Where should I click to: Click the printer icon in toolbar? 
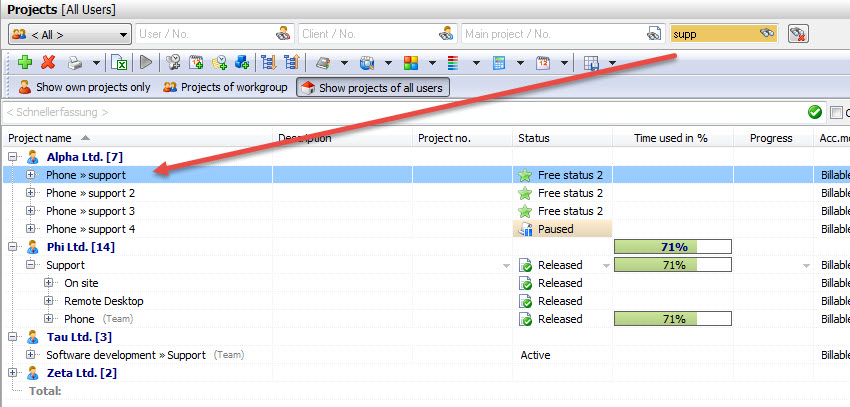click(x=75, y=63)
